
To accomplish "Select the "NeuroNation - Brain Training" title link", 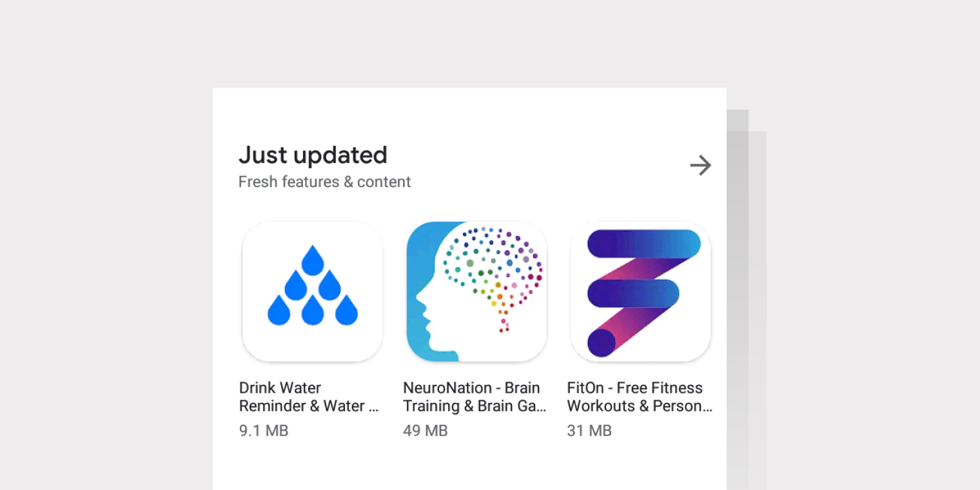I will point(474,397).
